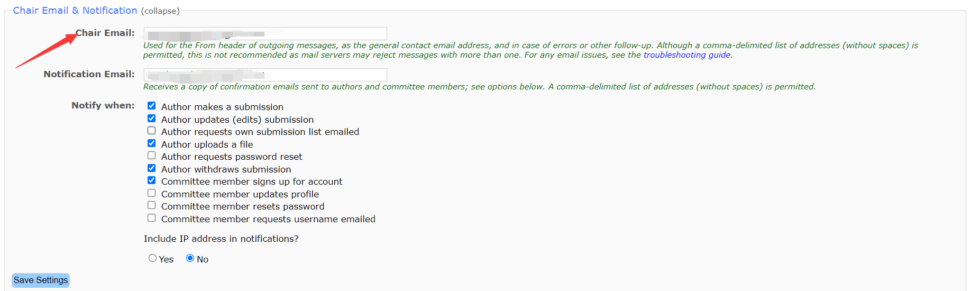Click the Notification Email input field

[x=265, y=75]
